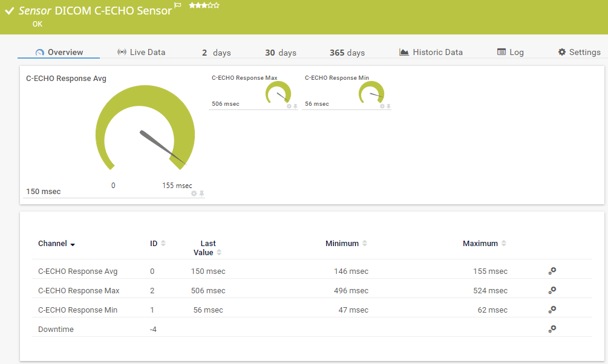Pin the C-ECHO Response Max gauge

295,106
